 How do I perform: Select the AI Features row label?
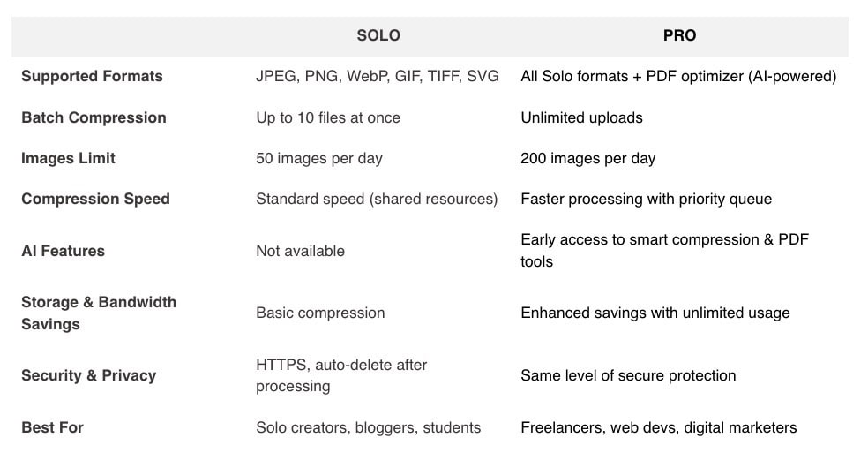63,251
